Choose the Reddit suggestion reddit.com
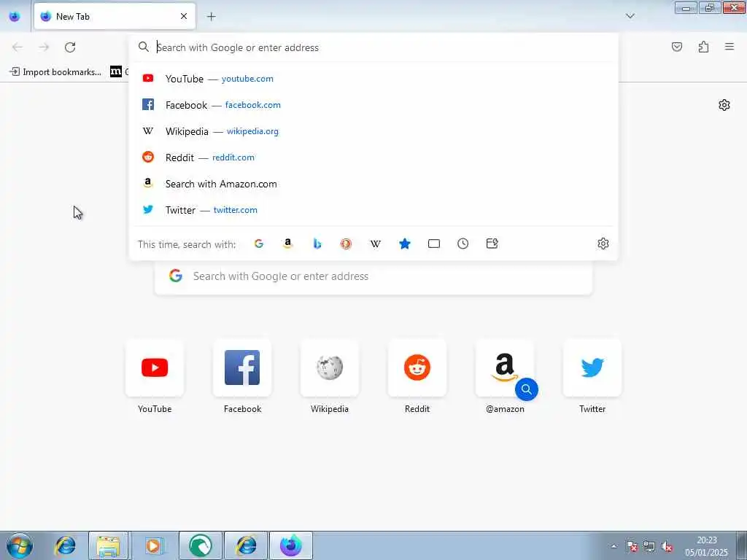 [373, 157]
